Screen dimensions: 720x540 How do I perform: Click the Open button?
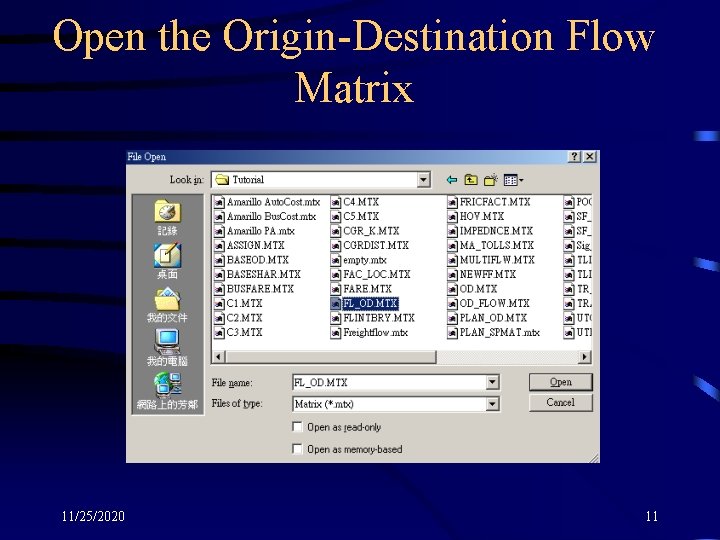[561, 382]
